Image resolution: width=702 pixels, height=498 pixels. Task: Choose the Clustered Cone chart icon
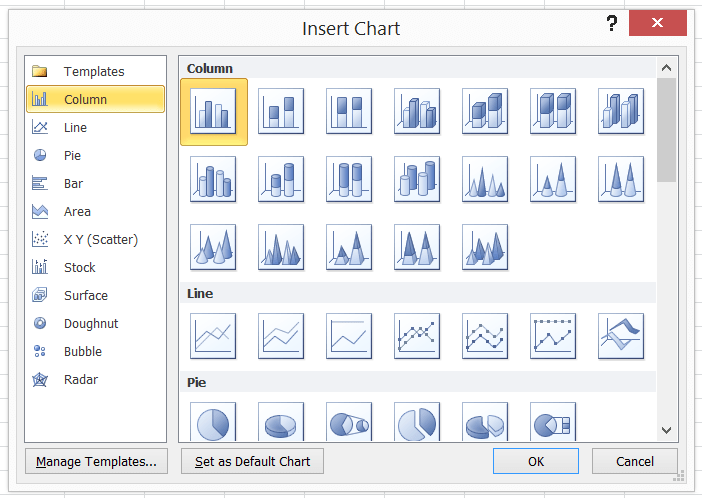click(x=485, y=179)
